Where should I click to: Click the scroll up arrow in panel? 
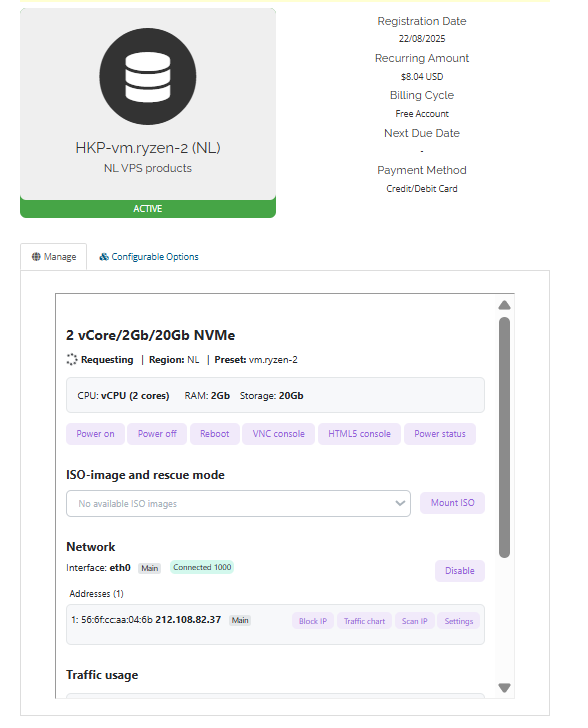point(504,306)
